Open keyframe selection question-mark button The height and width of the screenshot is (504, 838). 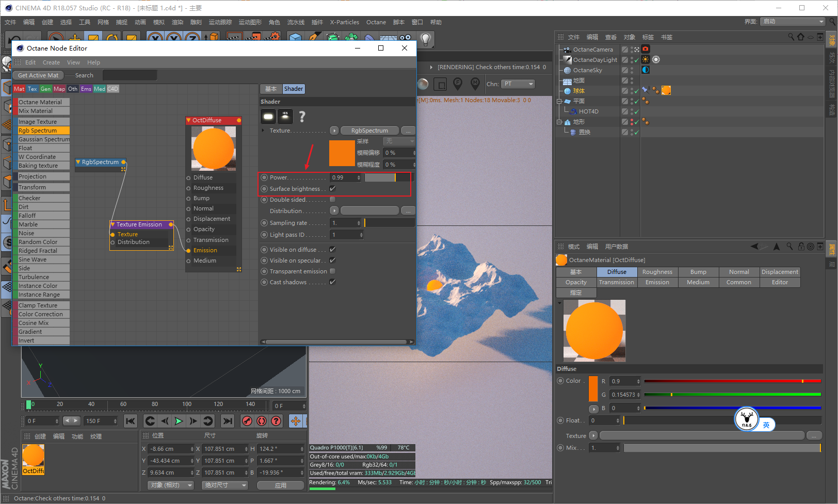276,421
